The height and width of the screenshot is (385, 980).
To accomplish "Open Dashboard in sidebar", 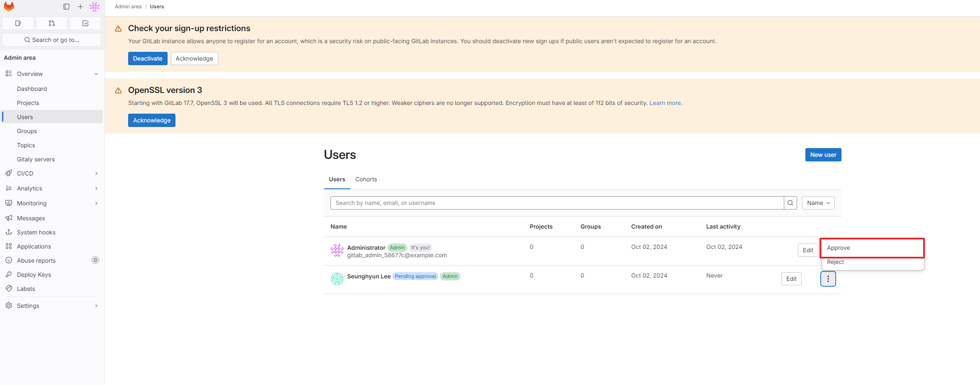I will click(x=52, y=89).
